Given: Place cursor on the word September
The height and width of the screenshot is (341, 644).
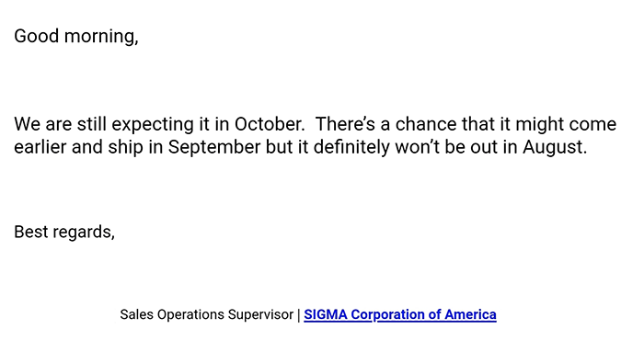Looking at the screenshot, I should point(214,147).
